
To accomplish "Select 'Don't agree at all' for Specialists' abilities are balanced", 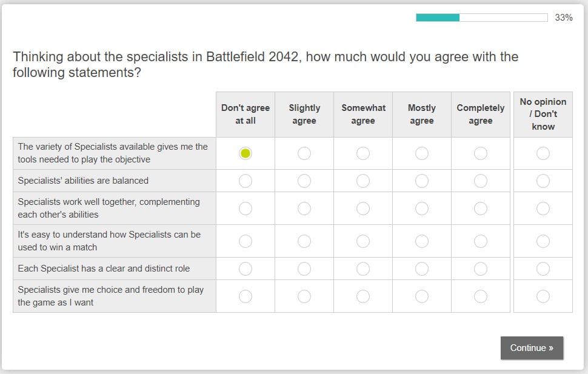I will pos(246,181).
